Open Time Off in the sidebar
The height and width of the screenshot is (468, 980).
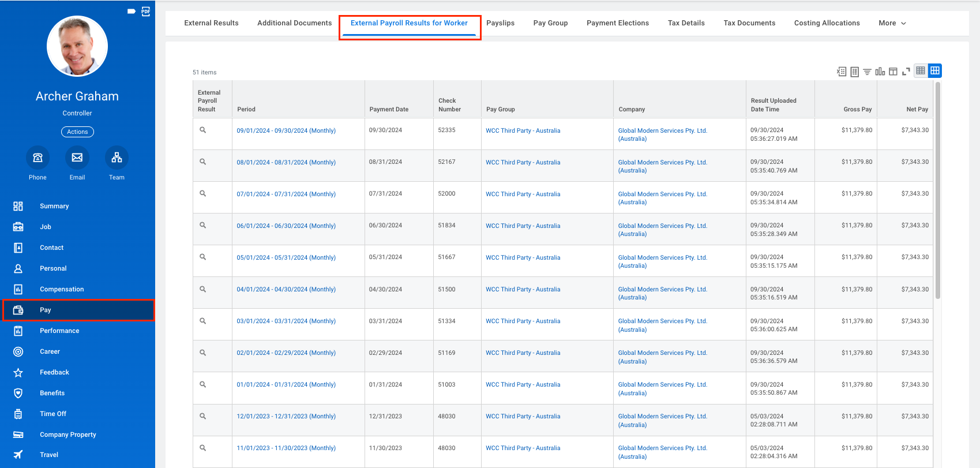pyautogui.click(x=77, y=414)
